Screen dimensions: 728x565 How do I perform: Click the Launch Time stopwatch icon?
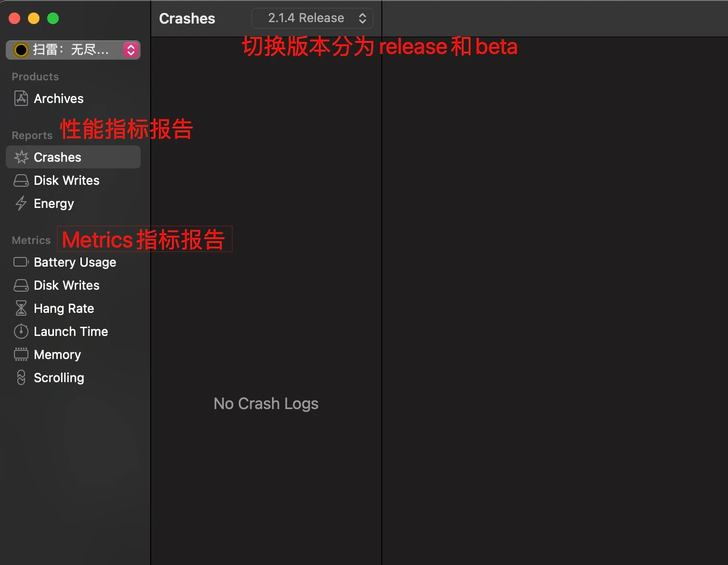(x=21, y=331)
